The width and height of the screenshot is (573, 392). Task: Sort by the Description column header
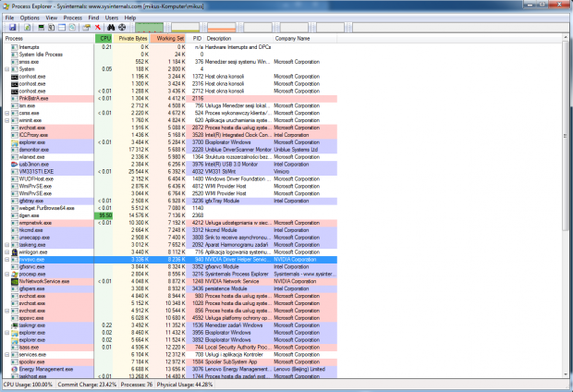239,39
